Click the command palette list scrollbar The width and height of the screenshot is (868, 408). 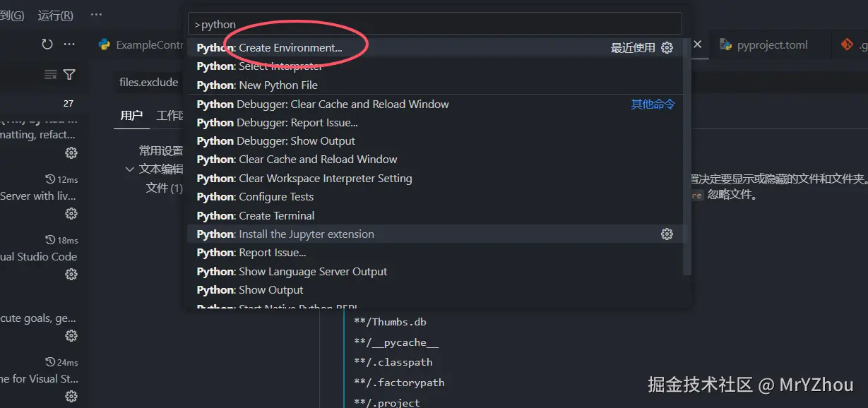pos(687,157)
